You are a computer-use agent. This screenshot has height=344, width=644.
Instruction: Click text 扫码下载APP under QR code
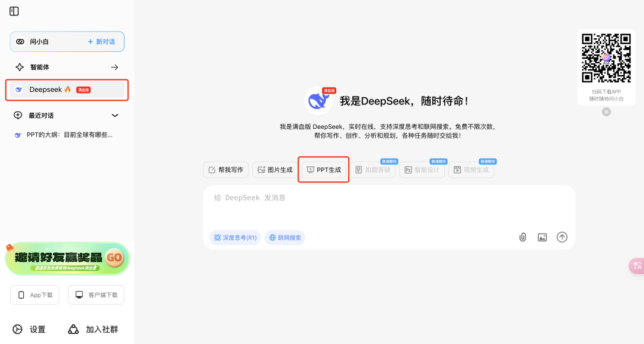[x=606, y=92]
